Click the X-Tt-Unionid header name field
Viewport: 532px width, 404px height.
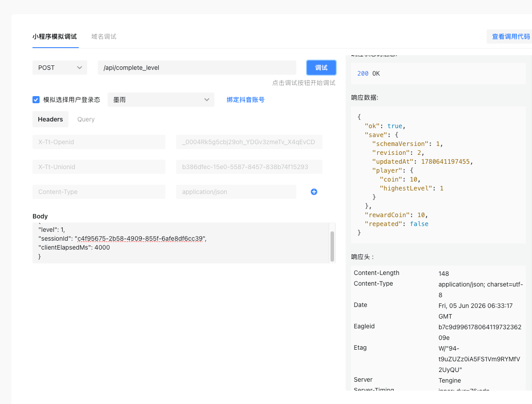pyautogui.click(x=99, y=167)
